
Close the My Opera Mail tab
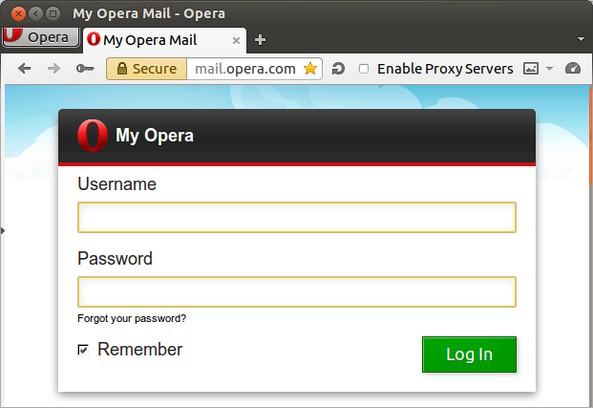[x=236, y=40]
